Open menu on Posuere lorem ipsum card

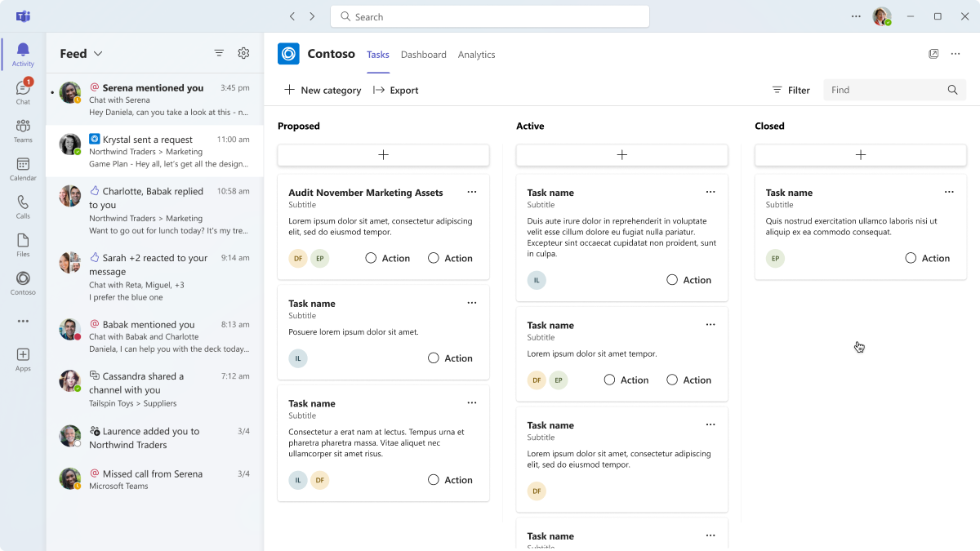pos(472,303)
